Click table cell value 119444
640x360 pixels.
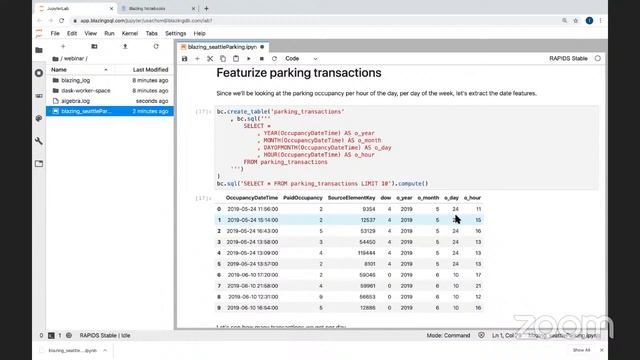click(367, 253)
